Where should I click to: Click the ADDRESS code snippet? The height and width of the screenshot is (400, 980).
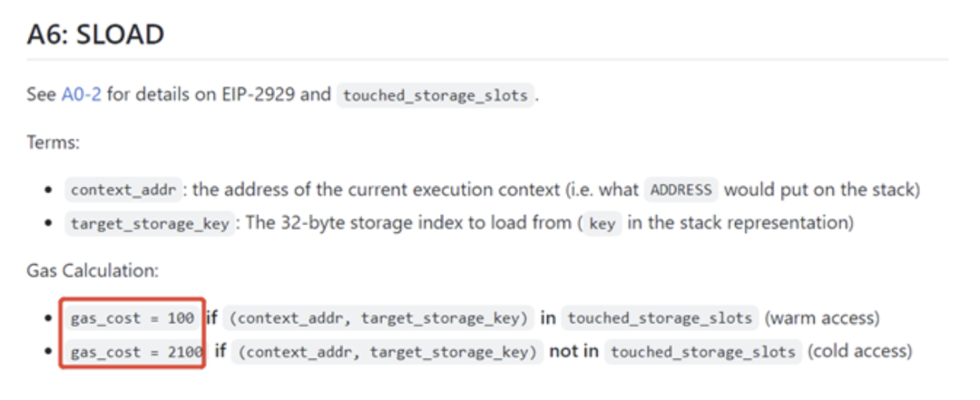coord(681,191)
